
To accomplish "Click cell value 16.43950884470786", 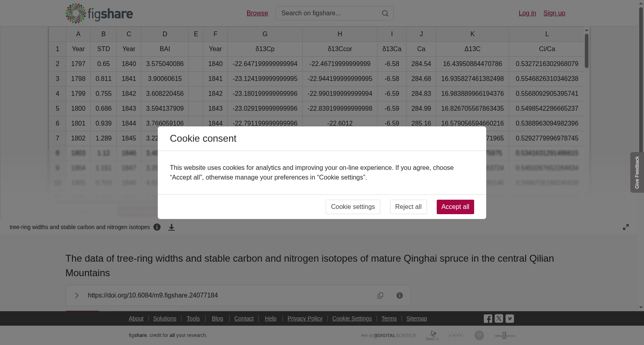I will [473, 64].
